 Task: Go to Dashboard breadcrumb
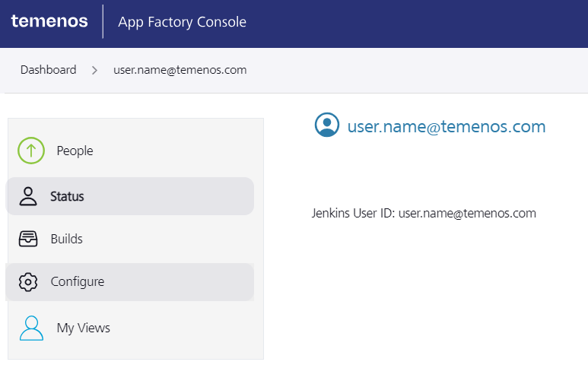[x=49, y=70]
